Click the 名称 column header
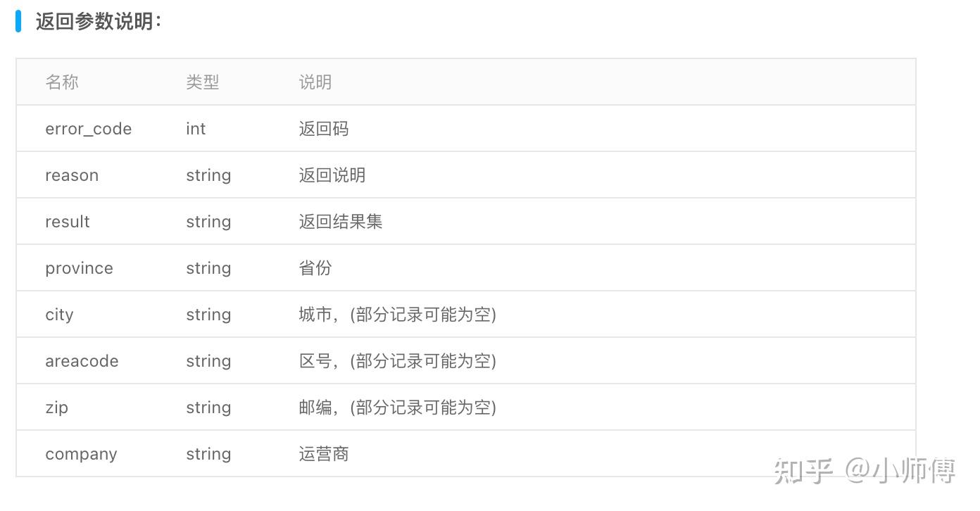 point(62,82)
